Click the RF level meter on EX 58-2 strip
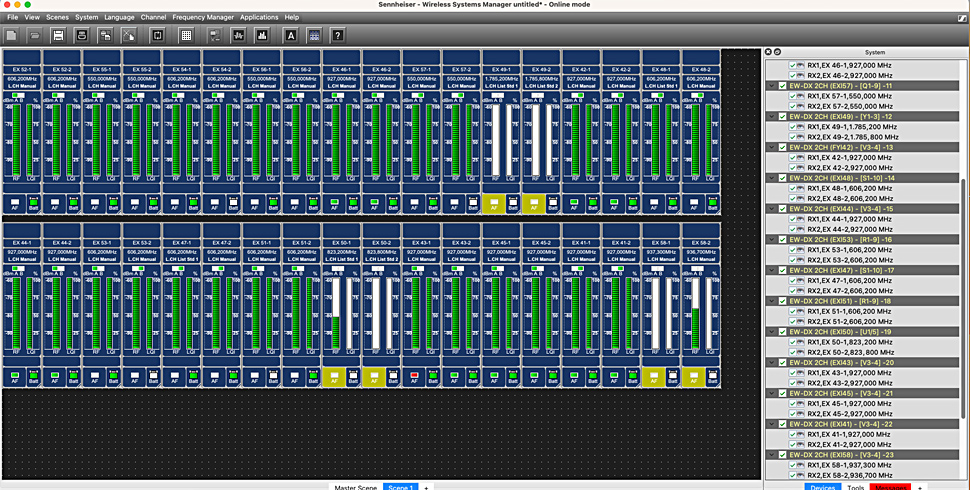The height and width of the screenshot is (490, 970). [695, 313]
